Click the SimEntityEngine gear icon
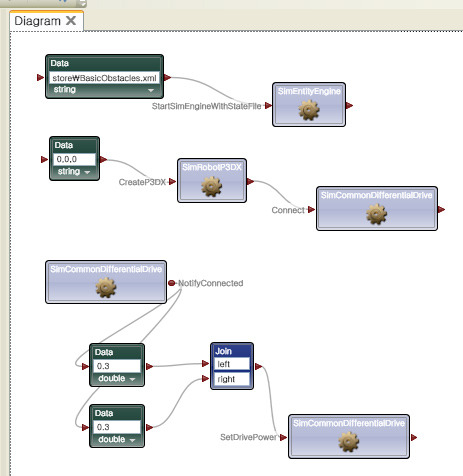The width and height of the screenshot is (463, 476). coord(309,110)
